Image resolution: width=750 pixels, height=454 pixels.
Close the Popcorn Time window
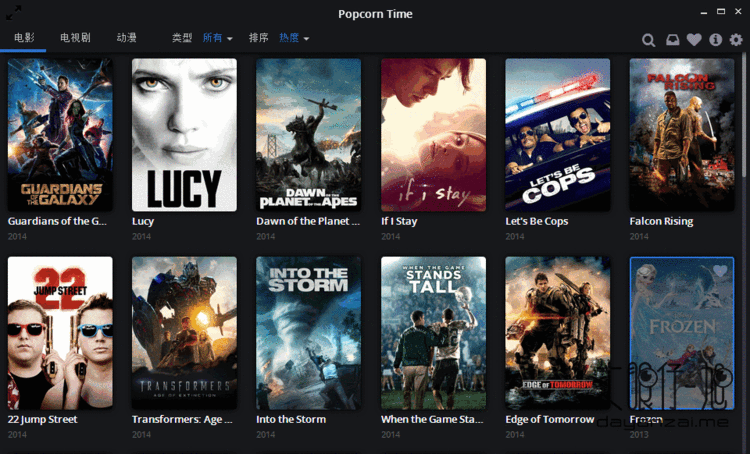738,11
